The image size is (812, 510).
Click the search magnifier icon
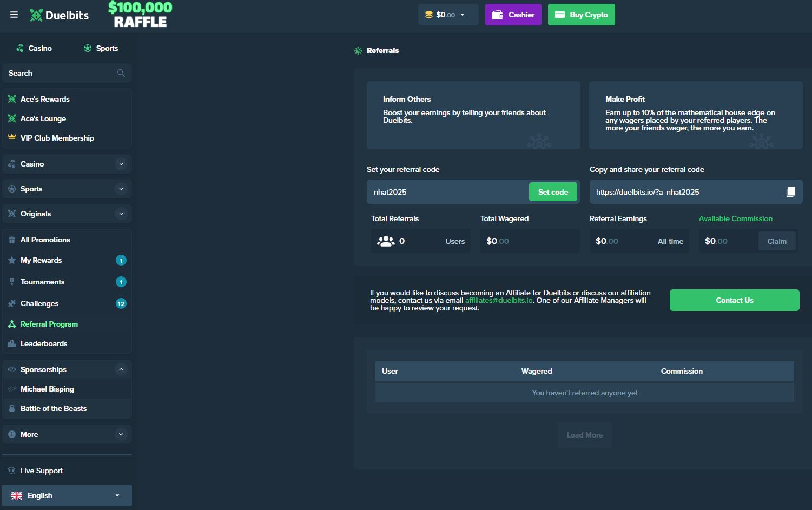pyautogui.click(x=121, y=73)
